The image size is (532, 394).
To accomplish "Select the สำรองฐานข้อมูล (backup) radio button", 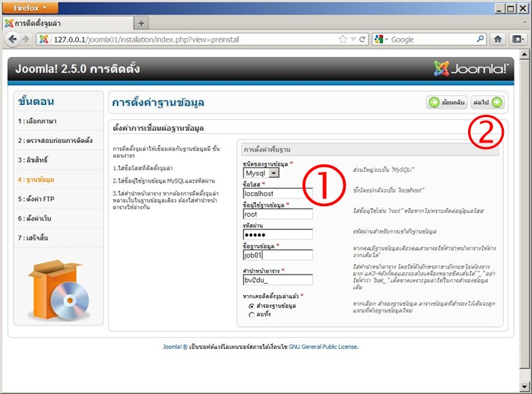I will point(252,306).
